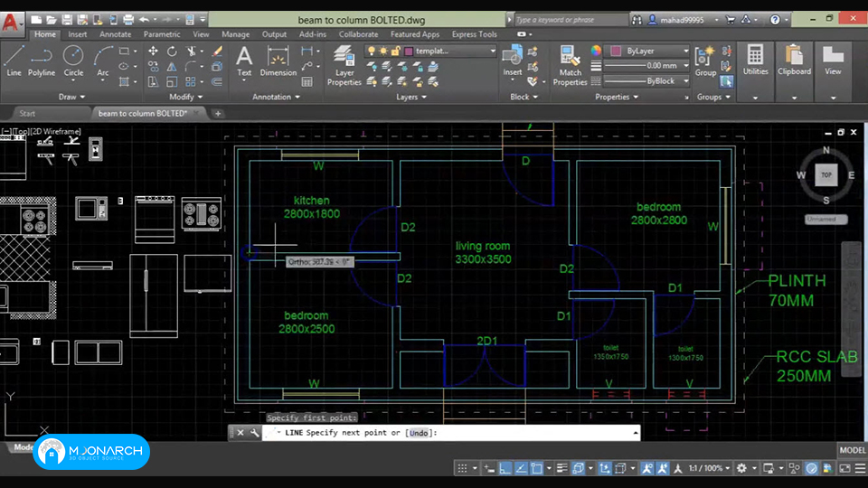This screenshot has width=868, height=488.
Task: Toggle grid display in status bar
Action: tap(462, 468)
